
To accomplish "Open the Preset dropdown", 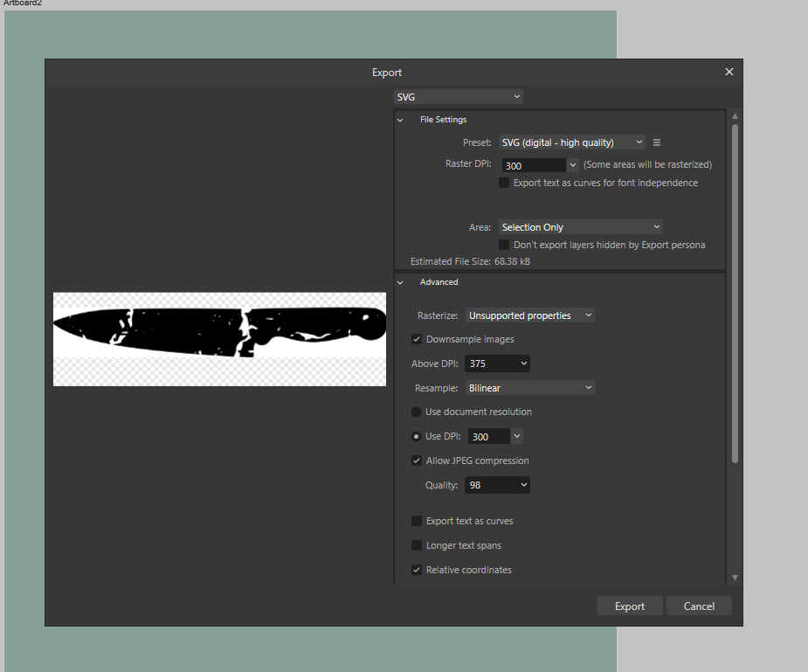I will click(x=572, y=142).
